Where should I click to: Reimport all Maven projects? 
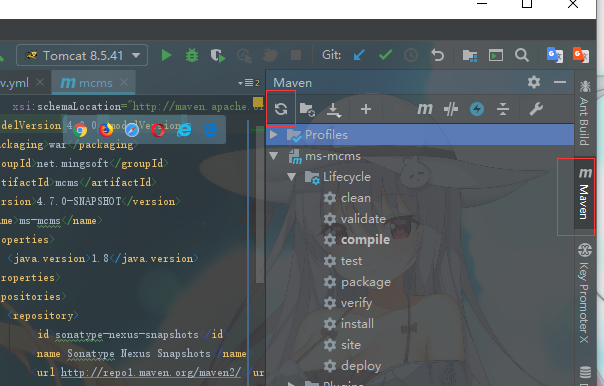click(281, 109)
